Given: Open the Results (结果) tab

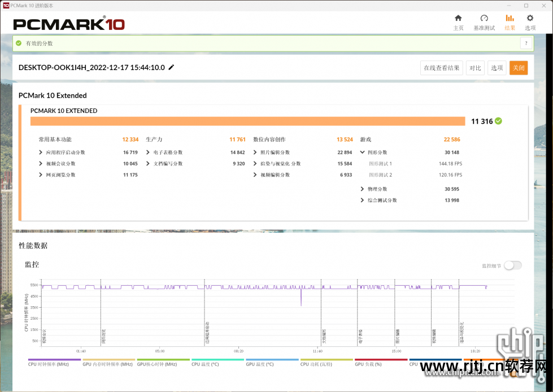Looking at the screenshot, I should pos(510,23).
